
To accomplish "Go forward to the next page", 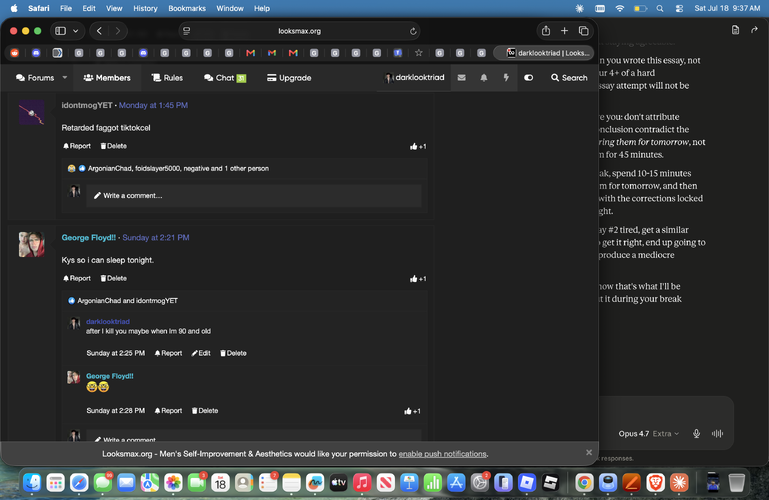I will click(118, 31).
